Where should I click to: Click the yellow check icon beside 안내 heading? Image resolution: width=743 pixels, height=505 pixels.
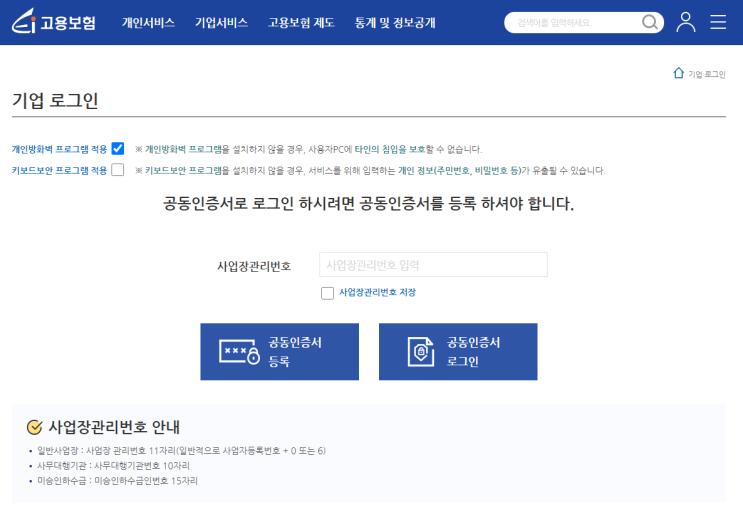[x=35, y=427]
